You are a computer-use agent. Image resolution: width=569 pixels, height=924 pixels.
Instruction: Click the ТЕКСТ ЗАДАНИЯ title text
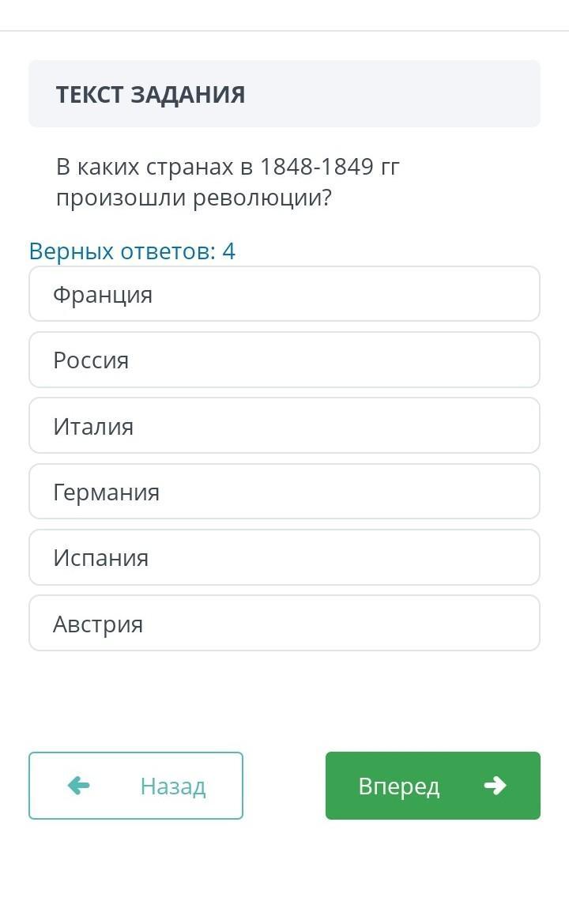click(150, 94)
